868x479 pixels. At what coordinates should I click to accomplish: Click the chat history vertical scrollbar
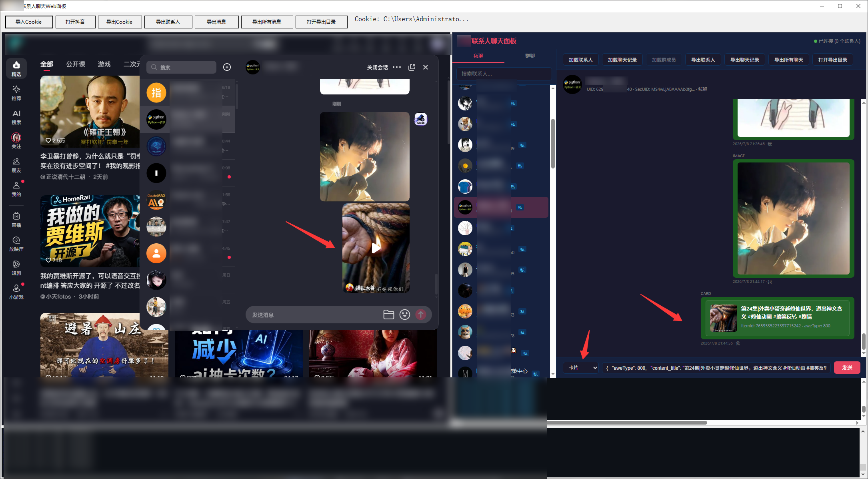[x=864, y=342]
